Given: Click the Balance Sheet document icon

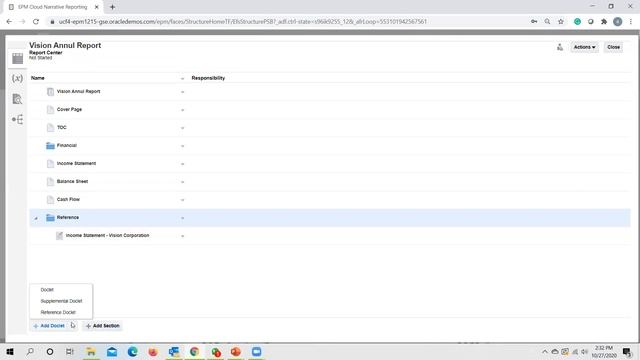Looking at the screenshot, I should [x=50, y=181].
